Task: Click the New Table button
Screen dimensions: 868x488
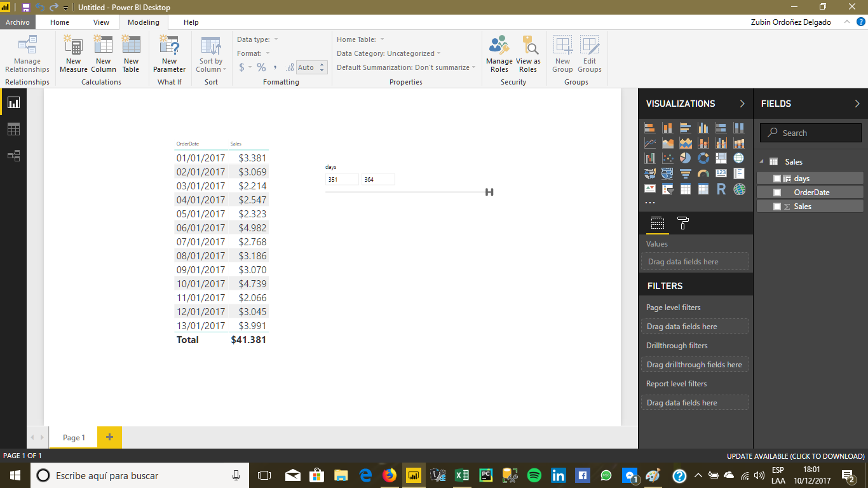Action: click(131, 54)
